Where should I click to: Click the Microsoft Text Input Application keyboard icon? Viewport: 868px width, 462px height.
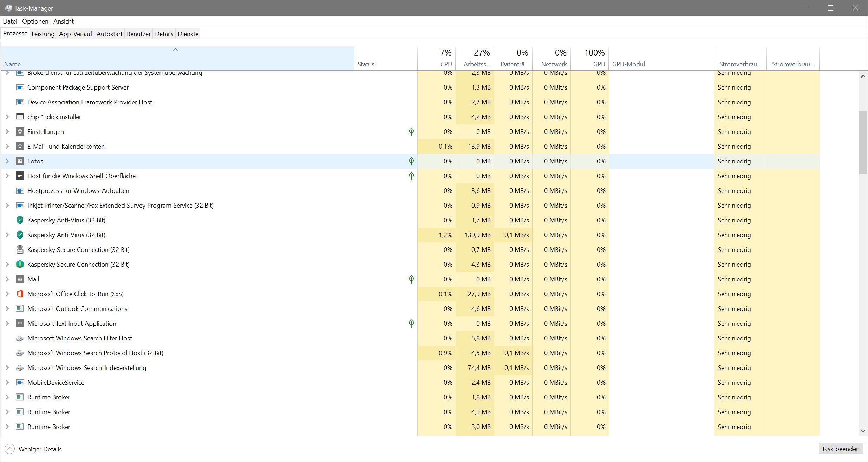(x=20, y=323)
